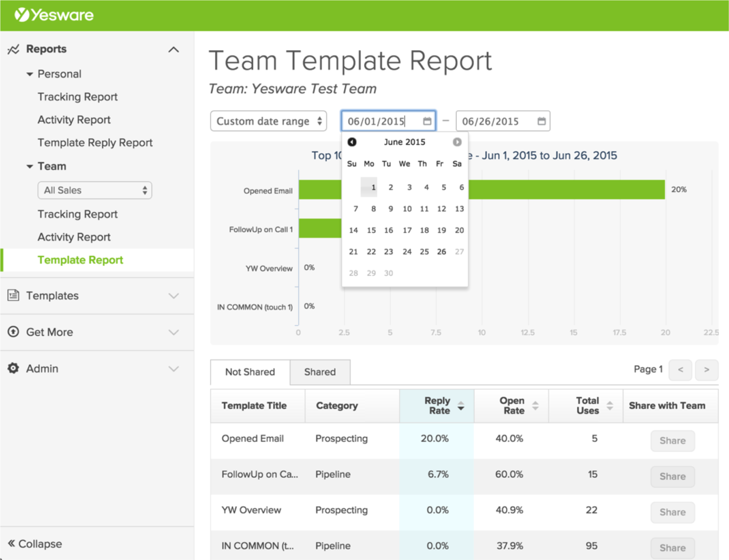Click the 20.0% reply rate cell
The image size is (729, 560).
pyautogui.click(x=435, y=438)
